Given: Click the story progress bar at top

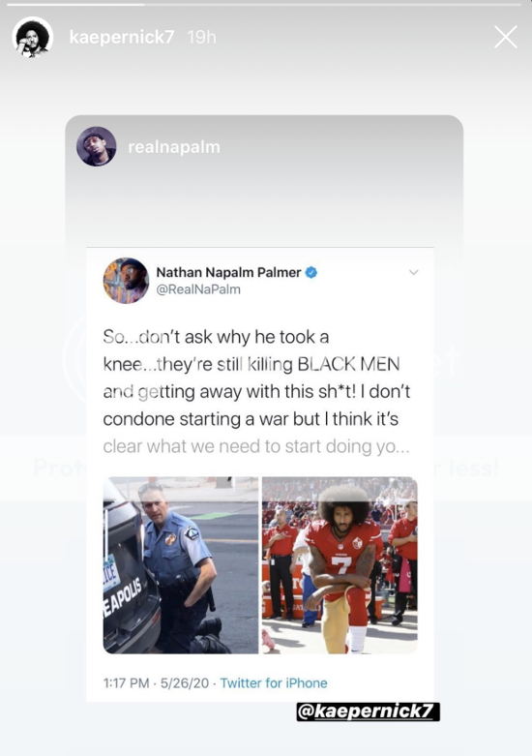Looking at the screenshot, I should tap(264, 4).
